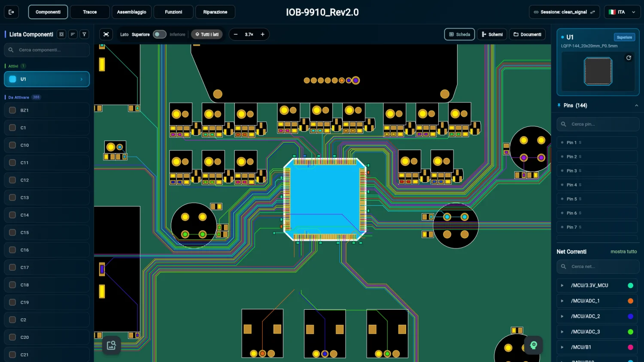Select the blue U1 chip on board

(x=325, y=199)
